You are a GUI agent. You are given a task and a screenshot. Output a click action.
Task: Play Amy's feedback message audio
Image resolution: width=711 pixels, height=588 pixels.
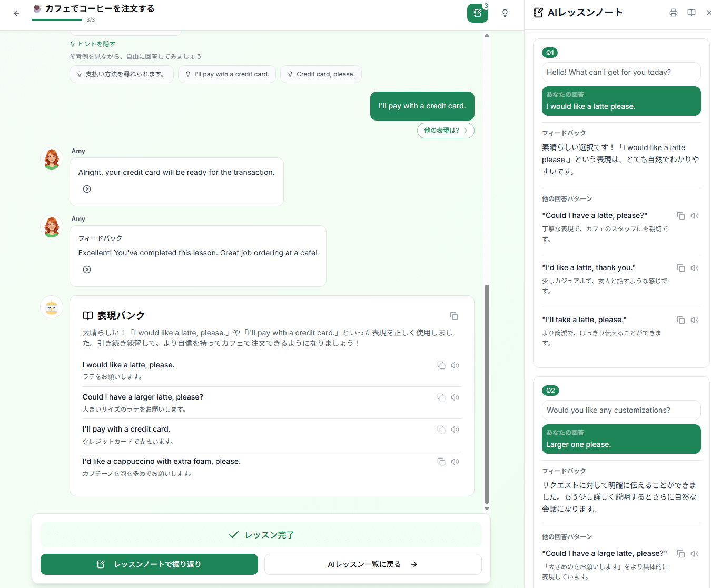[87, 270]
